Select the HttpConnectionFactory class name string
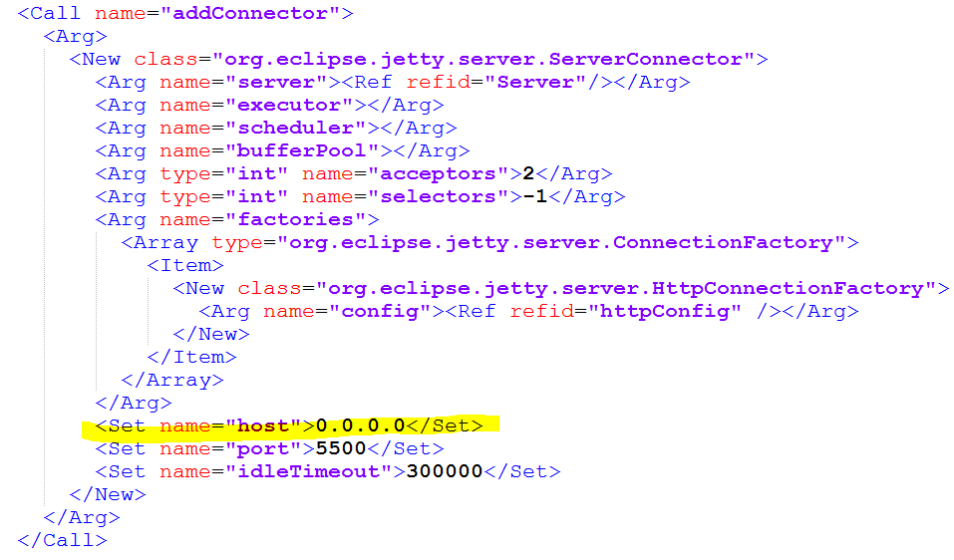This screenshot has height=560, width=954. [x=625, y=288]
